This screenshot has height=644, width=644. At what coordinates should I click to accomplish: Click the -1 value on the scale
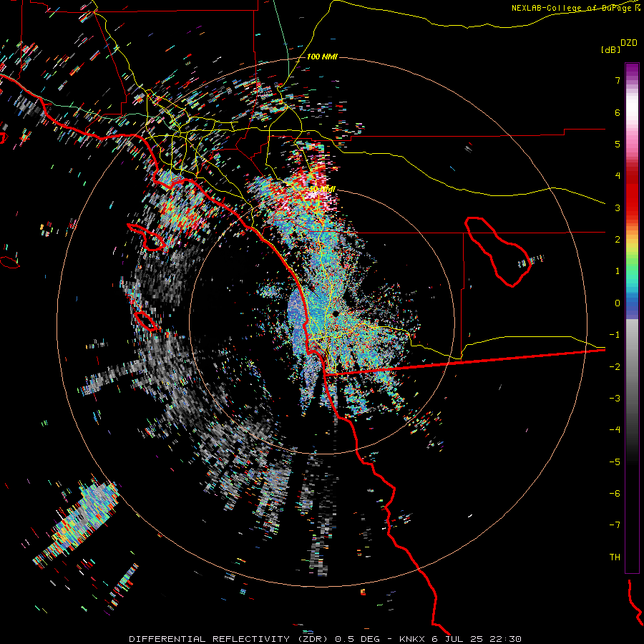[x=615, y=335]
